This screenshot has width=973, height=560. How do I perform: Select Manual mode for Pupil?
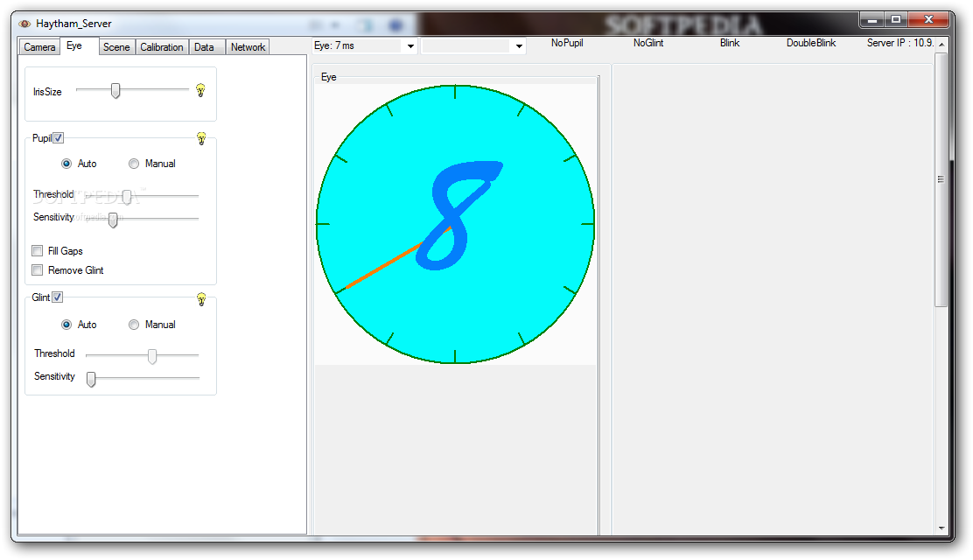tap(133, 164)
